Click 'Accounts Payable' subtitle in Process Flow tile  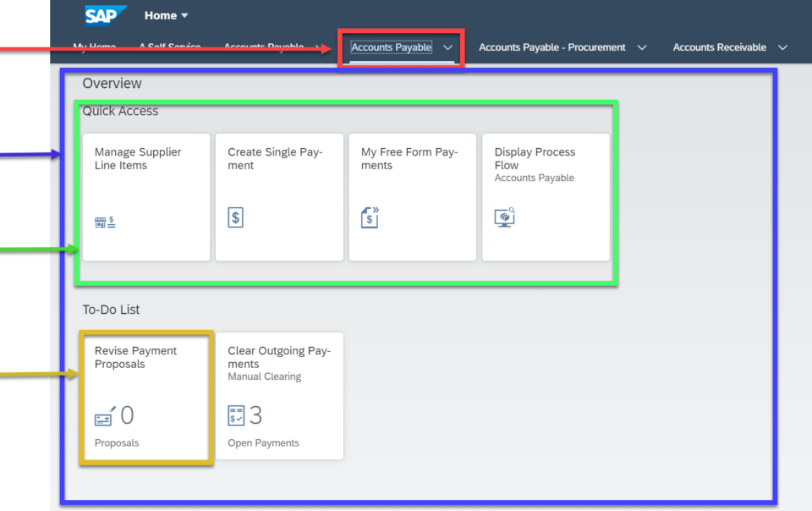coord(534,179)
